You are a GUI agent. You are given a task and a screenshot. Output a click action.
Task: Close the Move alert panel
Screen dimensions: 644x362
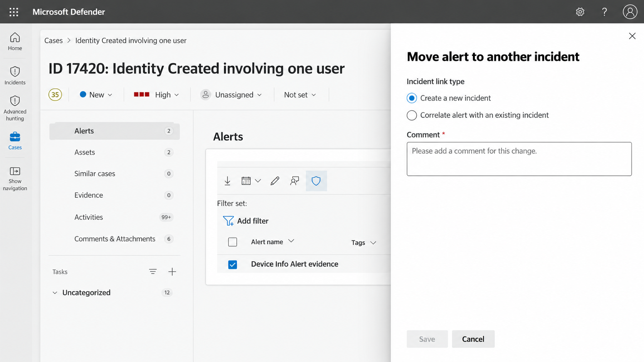tap(632, 36)
